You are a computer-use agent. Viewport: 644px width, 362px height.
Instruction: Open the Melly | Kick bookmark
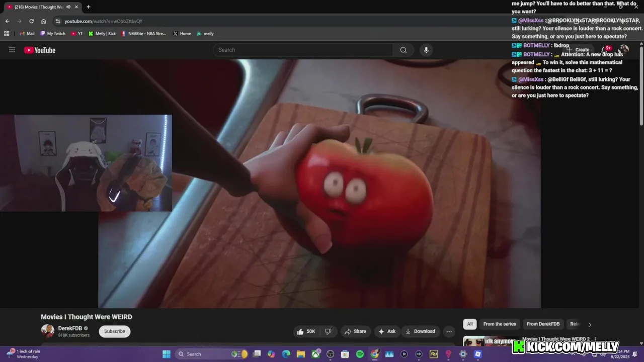[x=102, y=34]
